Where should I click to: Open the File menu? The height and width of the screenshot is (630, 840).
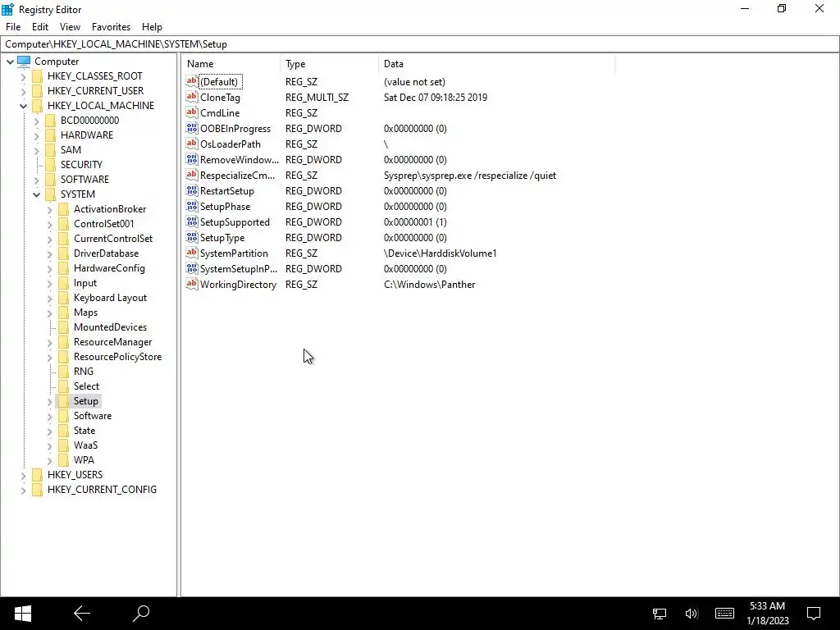tap(13, 27)
